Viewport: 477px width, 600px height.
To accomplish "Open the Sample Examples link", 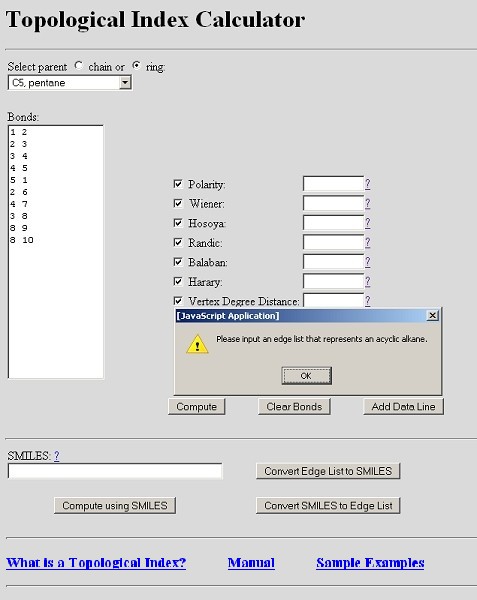I will (370, 562).
